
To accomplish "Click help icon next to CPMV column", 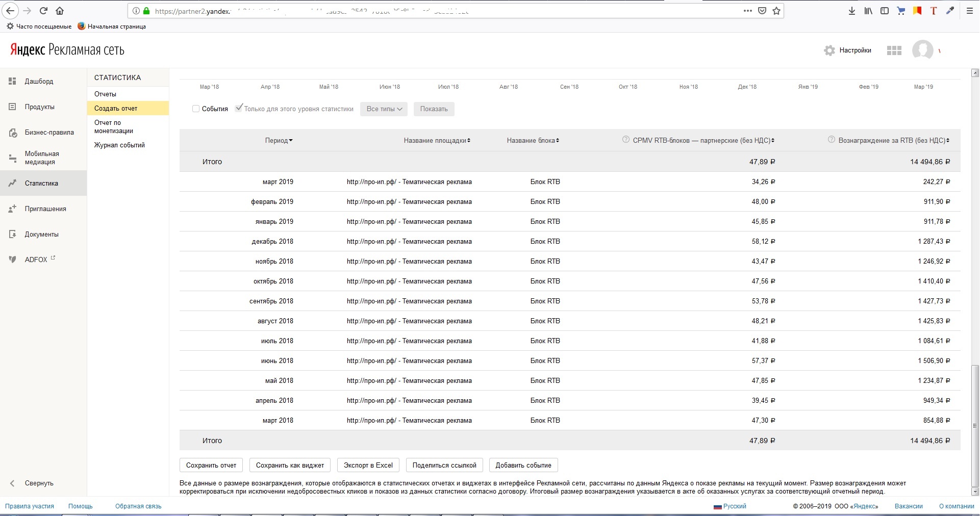I will coord(625,140).
